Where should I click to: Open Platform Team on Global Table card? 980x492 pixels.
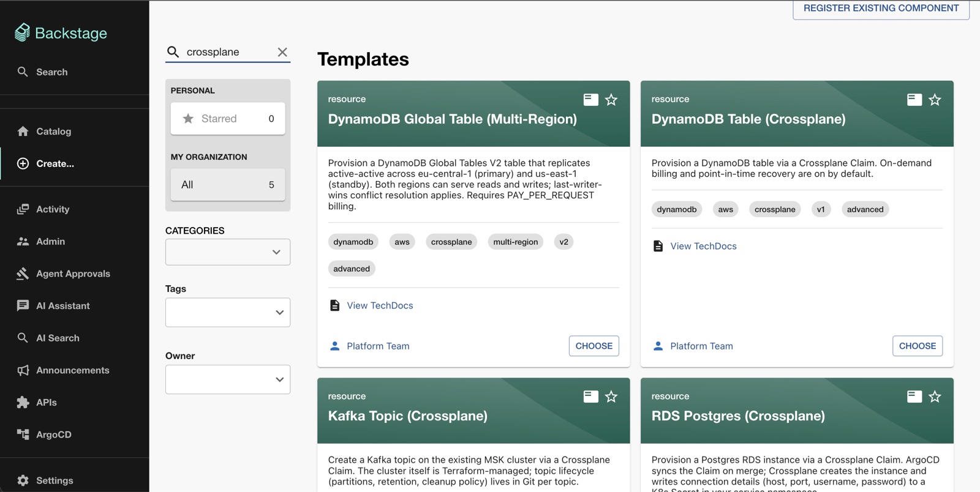pyautogui.click(x=378, y=346)
